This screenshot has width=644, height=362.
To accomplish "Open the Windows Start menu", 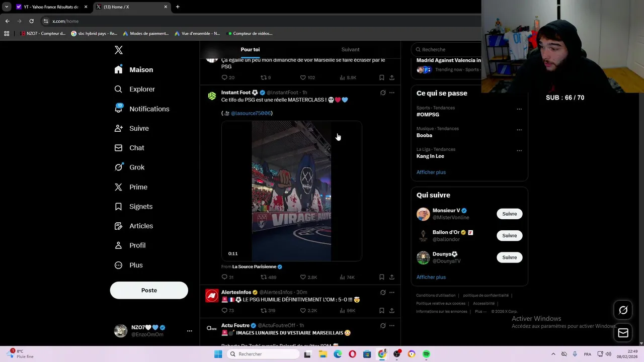I will click(218, 354).
